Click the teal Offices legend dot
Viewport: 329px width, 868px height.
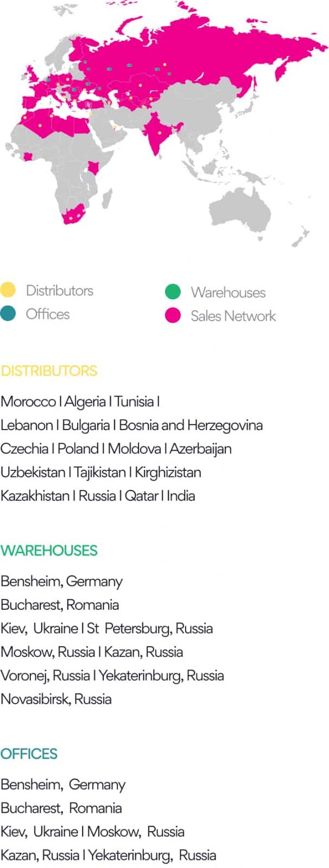(x=8, y=314)
